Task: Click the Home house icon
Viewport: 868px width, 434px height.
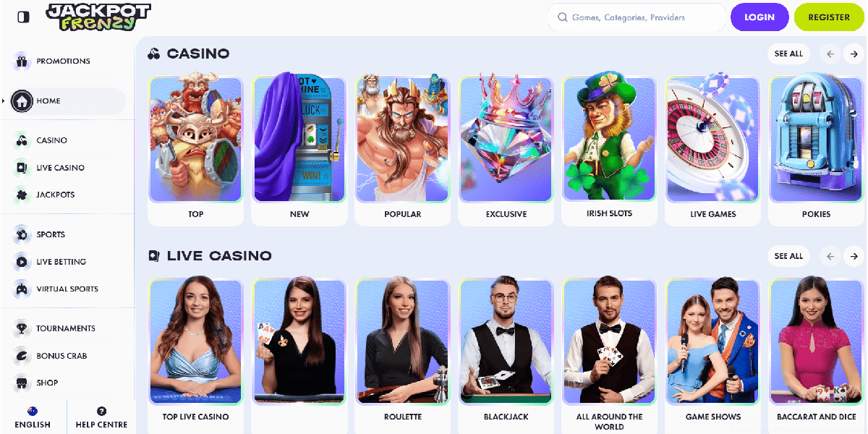Action: (x=22, y=101)
